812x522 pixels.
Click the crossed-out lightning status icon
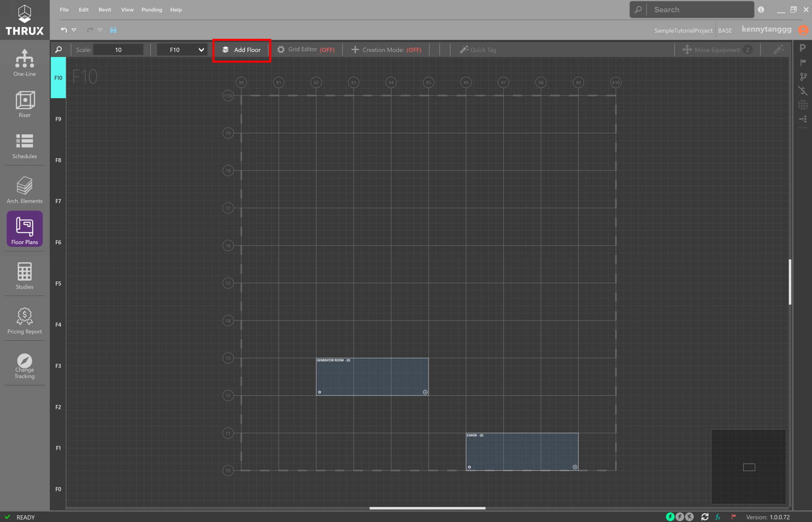tap(689, 517)
